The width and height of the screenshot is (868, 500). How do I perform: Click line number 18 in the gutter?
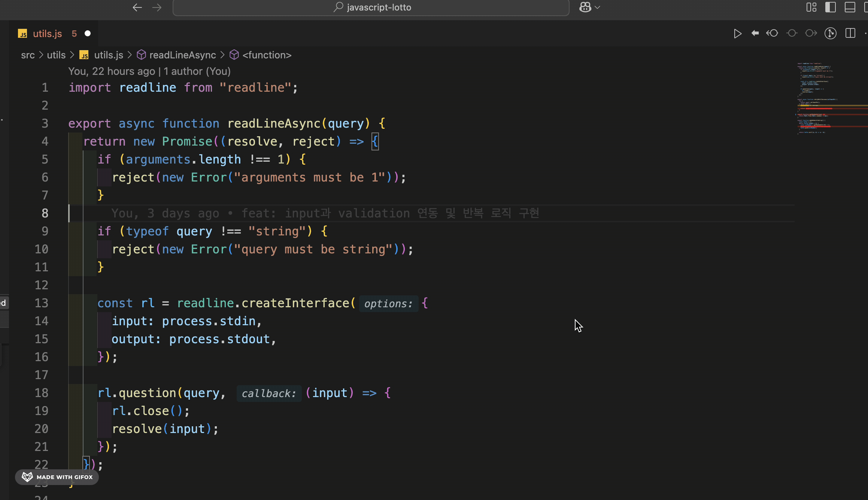pos(42,393)
